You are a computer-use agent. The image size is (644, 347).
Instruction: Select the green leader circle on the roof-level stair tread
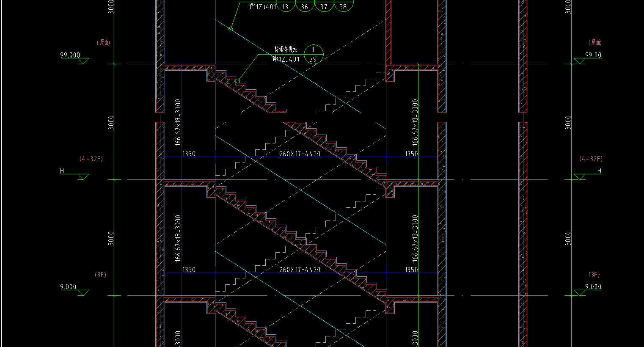(x=238, y=81)
